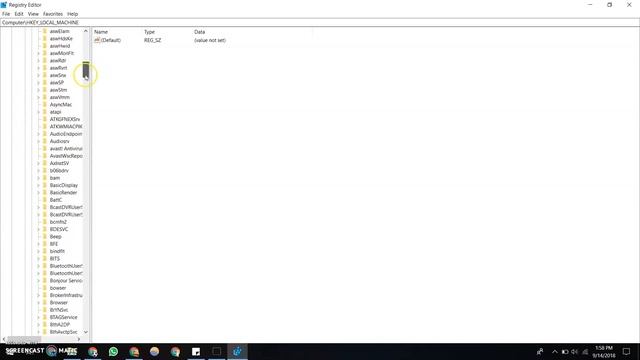
Task: Click the tree scrollbar up arrow
Action: [86, 31]
